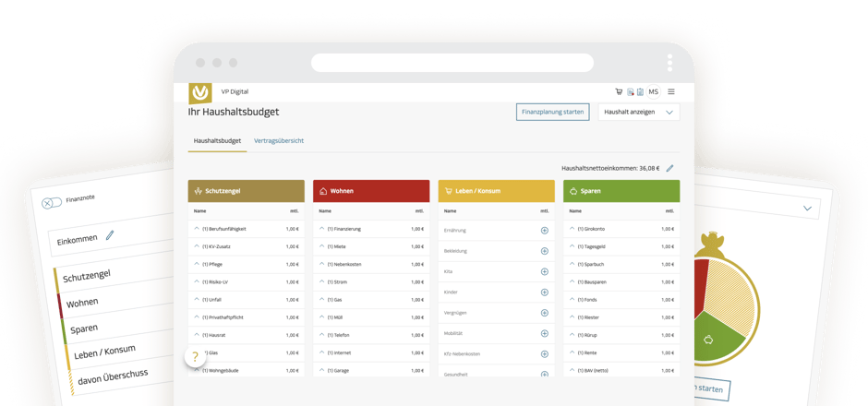868x406 pixels.
Task: Open dropdown chevron on right background card
Action: pyautogui.click(x=807, y=209)
